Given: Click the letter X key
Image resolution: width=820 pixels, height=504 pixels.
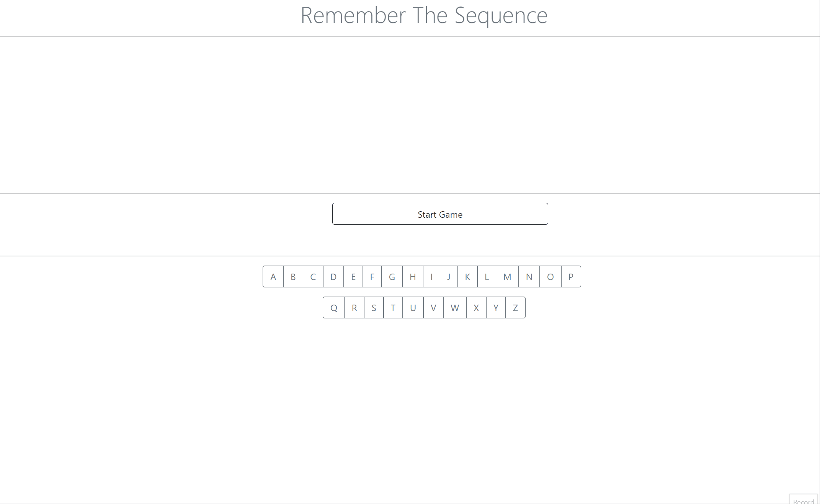Looking at the screenshot, I should coord(476,308).
